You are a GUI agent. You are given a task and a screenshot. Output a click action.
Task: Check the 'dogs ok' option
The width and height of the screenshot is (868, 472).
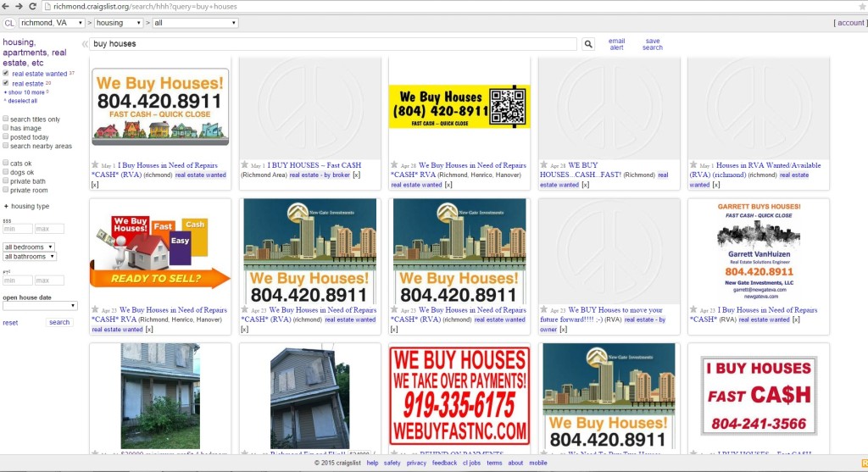(x=6, y=171)
